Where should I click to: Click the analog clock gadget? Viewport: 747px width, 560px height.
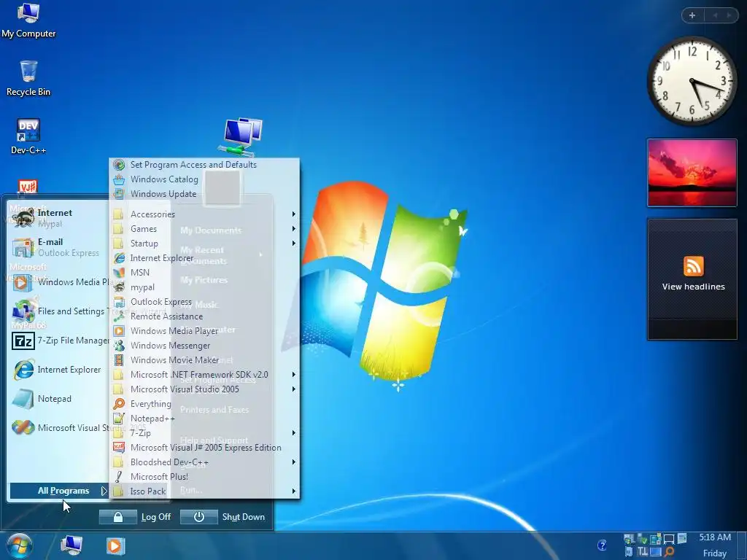point(692,81)
